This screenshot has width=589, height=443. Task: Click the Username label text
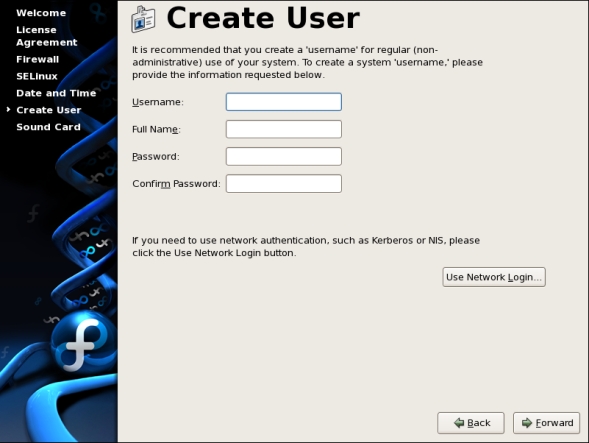coord(158,102)
